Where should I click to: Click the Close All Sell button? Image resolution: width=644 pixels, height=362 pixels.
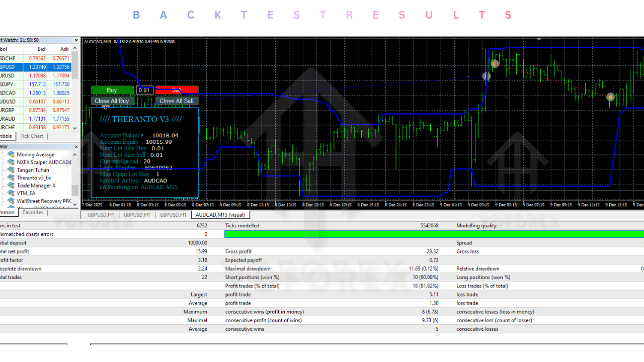(177, 101)
